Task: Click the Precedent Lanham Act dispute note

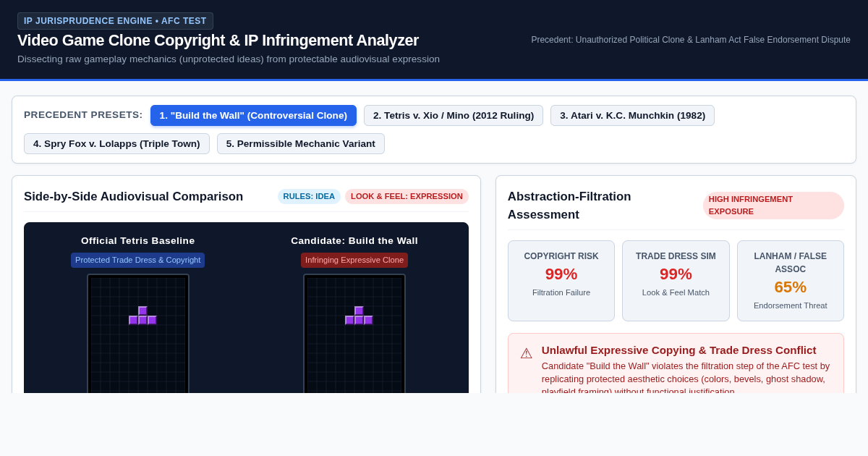Action: (x=691, y=40)
